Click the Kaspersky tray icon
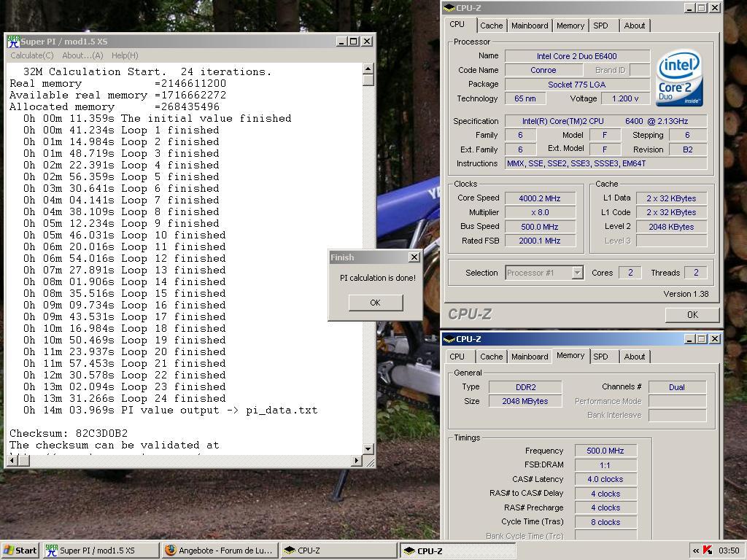The width and height of the screenshot is (747, 560). pos(708,551)
